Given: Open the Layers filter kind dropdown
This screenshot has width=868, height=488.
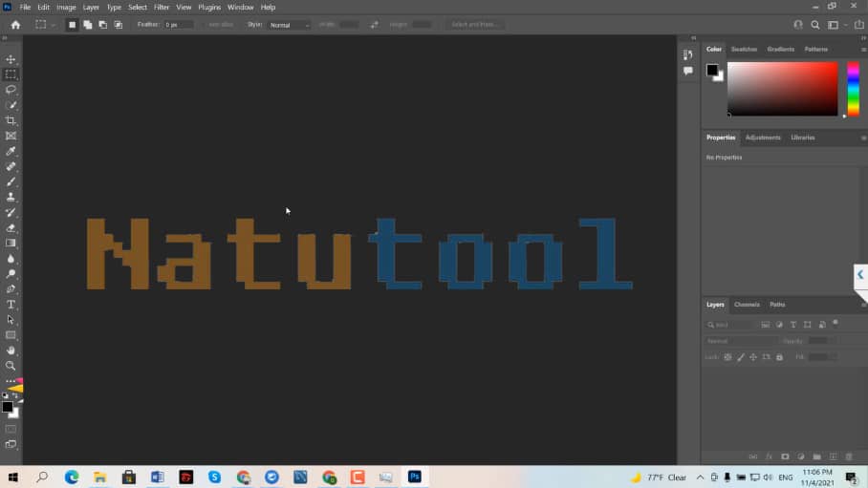Looking at the screenshot, I should (730, 325).
